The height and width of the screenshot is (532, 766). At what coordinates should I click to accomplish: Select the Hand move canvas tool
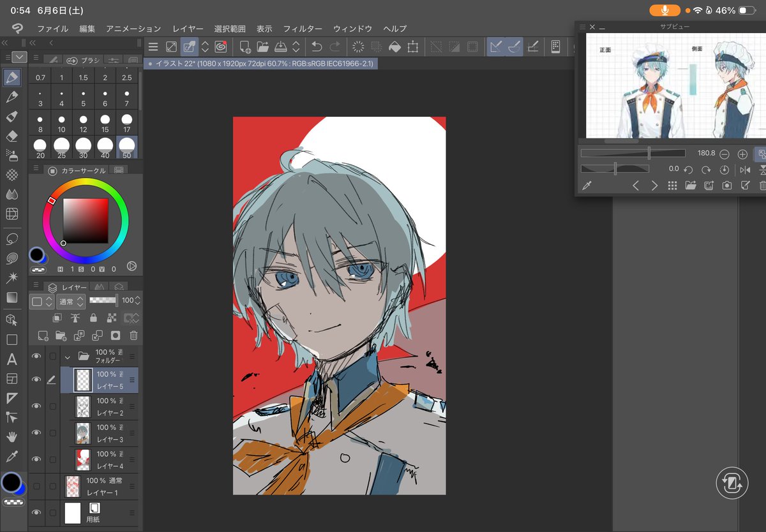pyautogui.click(x=12, y=437)
